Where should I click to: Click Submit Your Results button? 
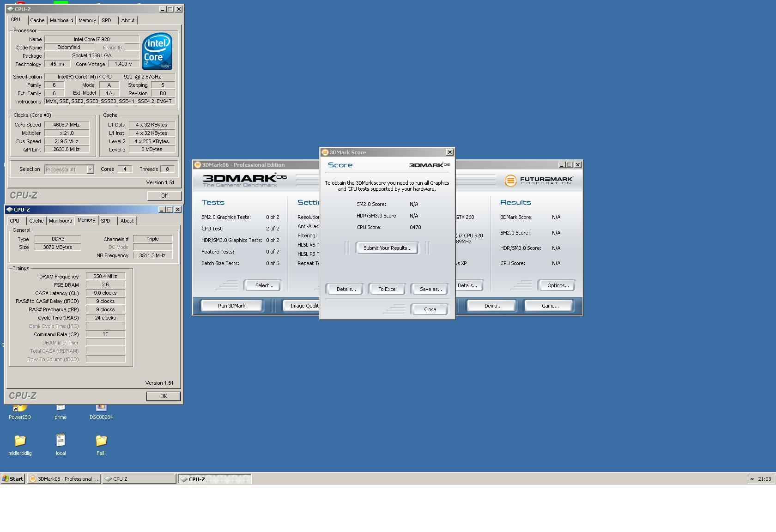(x=387, y=248)
